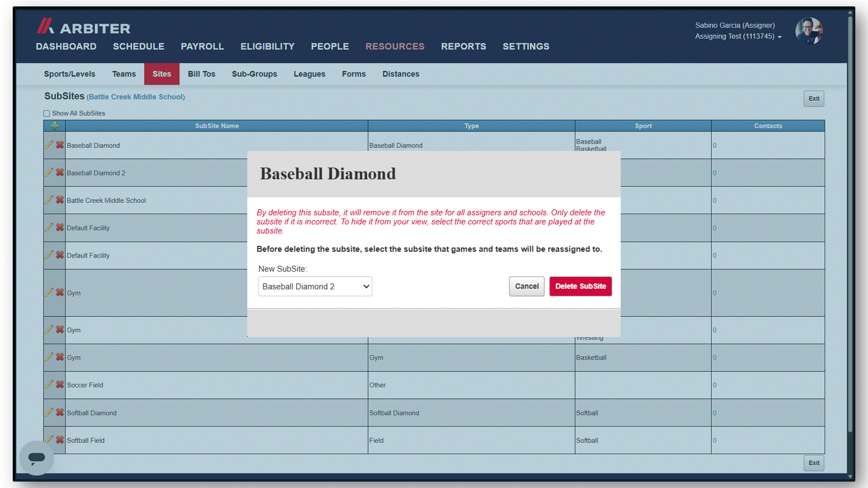Screen dimensions: 868x488
Task: Click delete X for Baseball Diamond 2
Action: click(60, 173)
